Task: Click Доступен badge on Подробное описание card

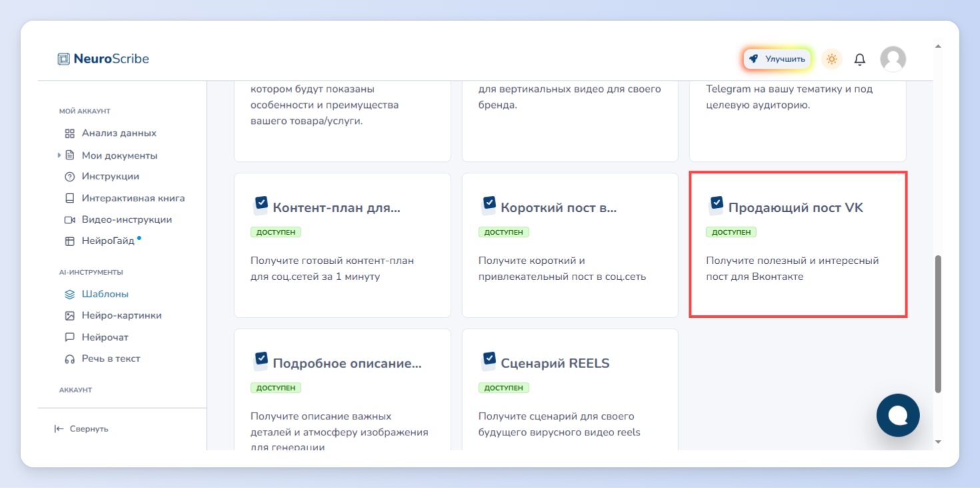Action: pyautogui.click(x=276, y=387)
